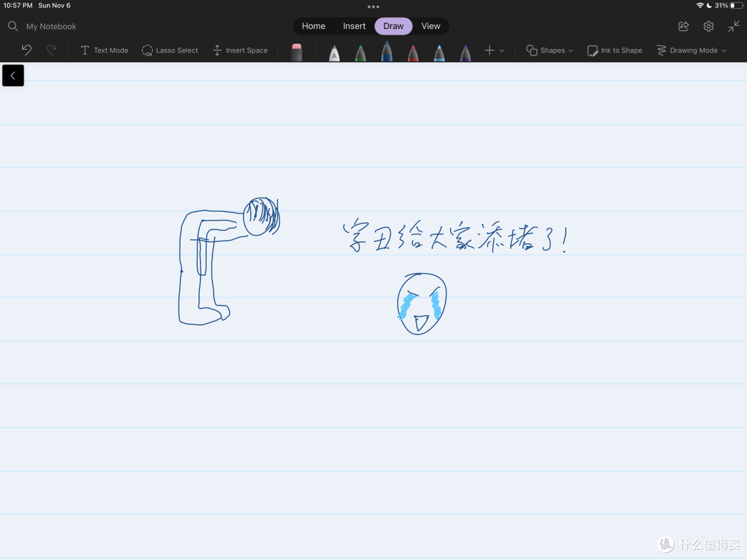Click the My Notebook title
Screen dimensions: 747x560
(x=51, y=27)
